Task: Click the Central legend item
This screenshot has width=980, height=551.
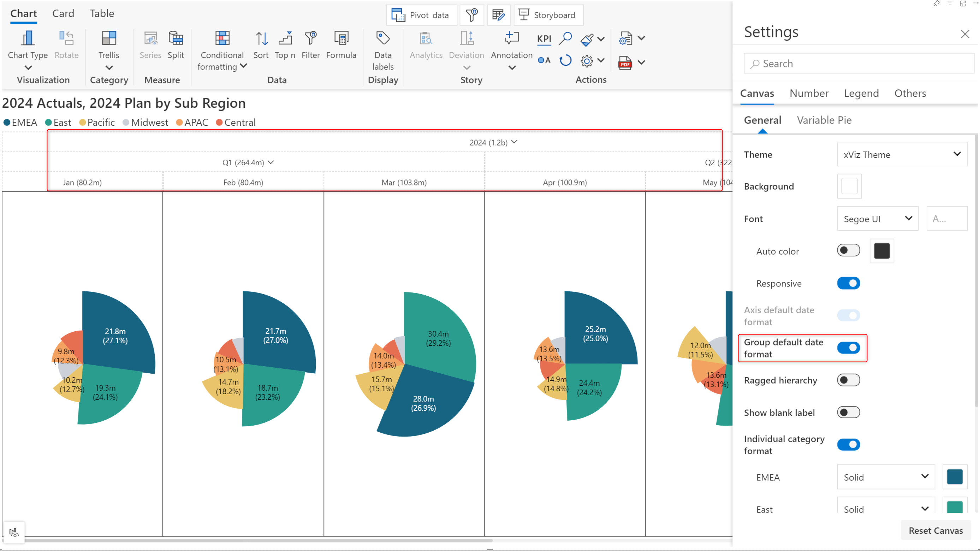Action: 236,123
